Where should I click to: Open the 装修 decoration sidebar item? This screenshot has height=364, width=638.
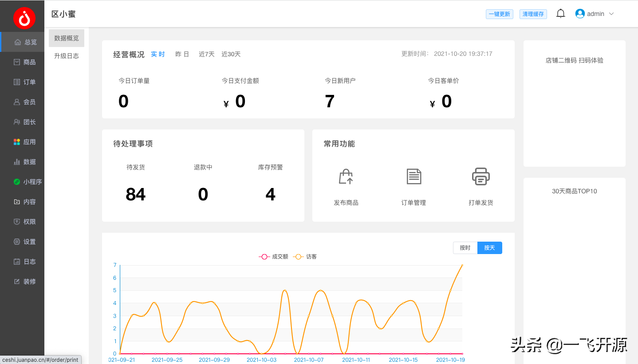tap(22, 282)
